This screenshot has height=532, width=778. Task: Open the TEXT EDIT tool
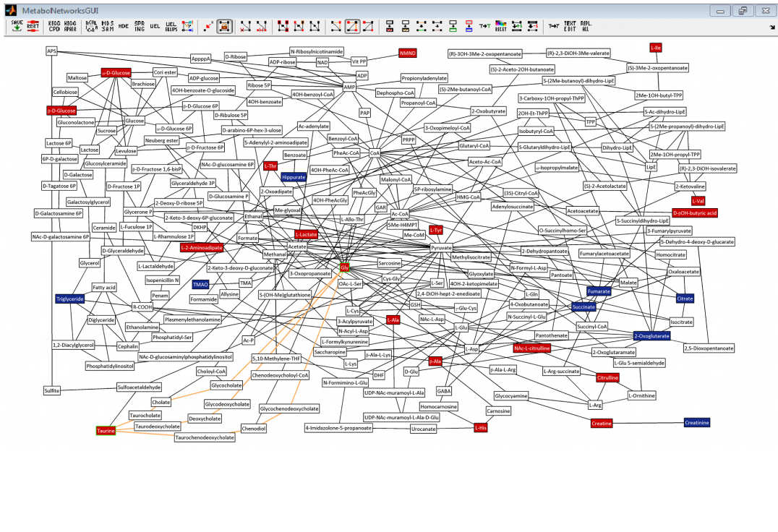570,26
